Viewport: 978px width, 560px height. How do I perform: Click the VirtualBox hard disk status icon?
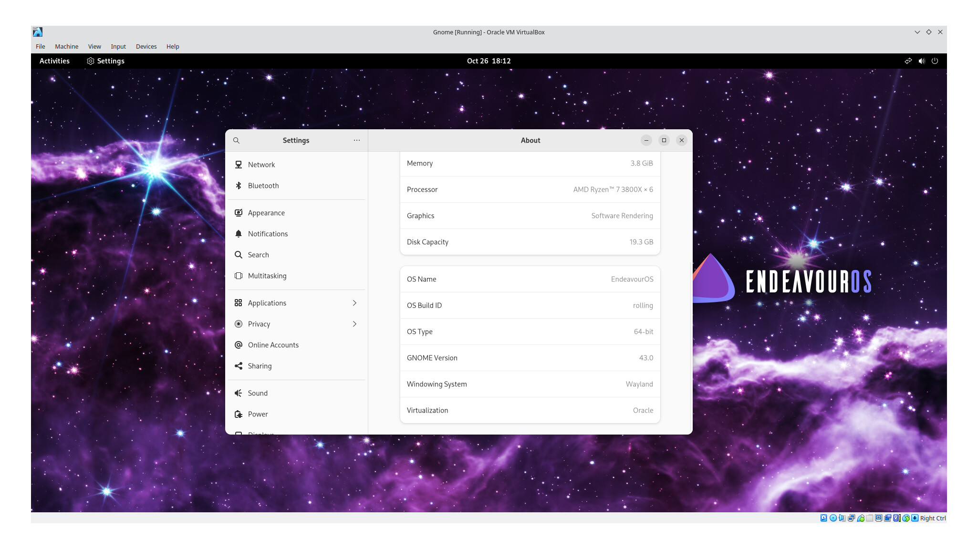pyautogui.click(x=823, y=518)
